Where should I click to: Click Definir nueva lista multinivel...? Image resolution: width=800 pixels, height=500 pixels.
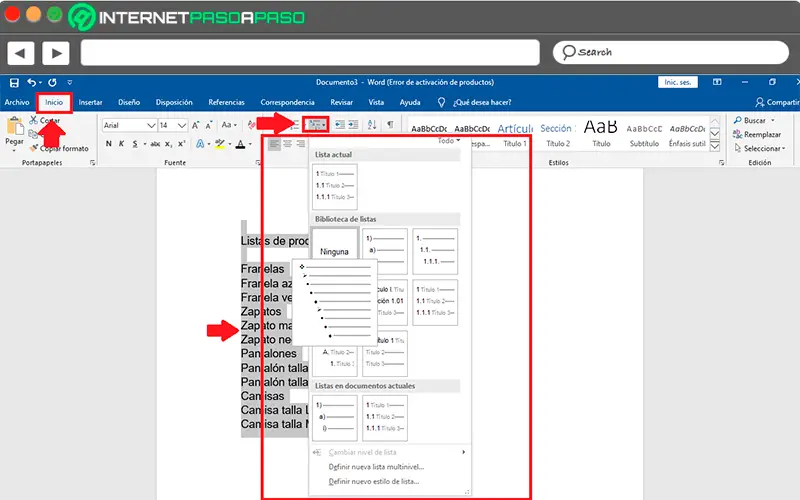point(376,467)
